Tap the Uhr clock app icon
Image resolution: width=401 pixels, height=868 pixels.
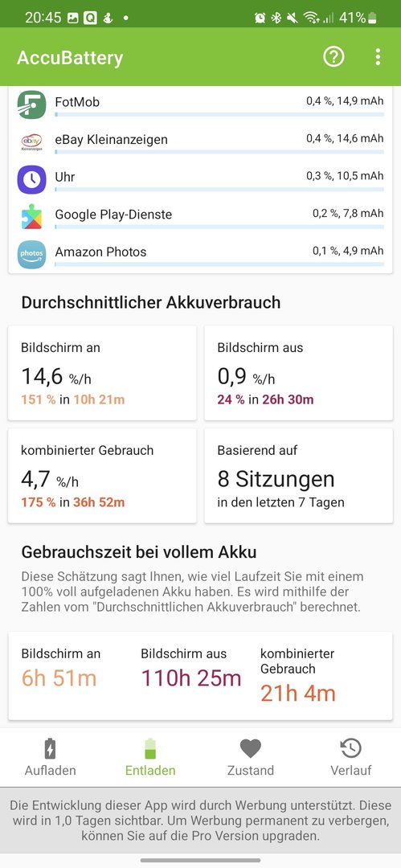point(31,179)
